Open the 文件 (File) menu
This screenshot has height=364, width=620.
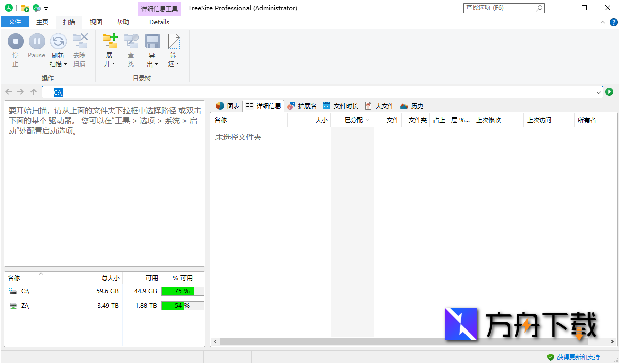(x=15, y=22)
